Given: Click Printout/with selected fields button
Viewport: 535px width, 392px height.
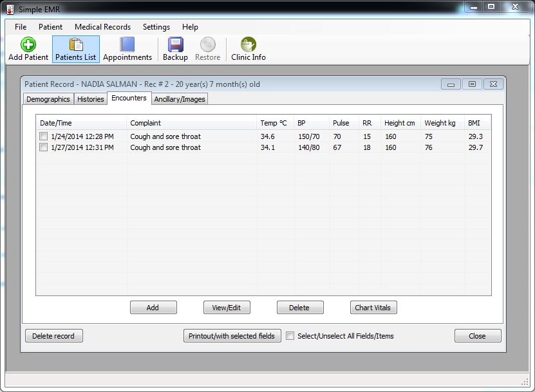Looking at the screenshot, I should tap(232, 336).
